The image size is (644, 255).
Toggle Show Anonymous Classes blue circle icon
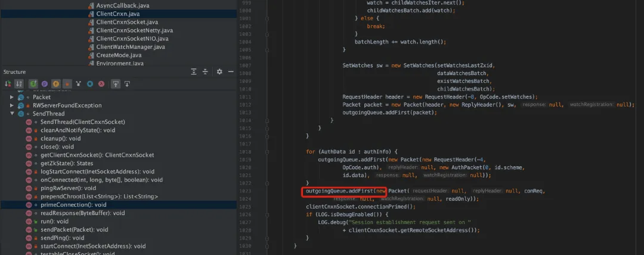(x=90, y=84)
